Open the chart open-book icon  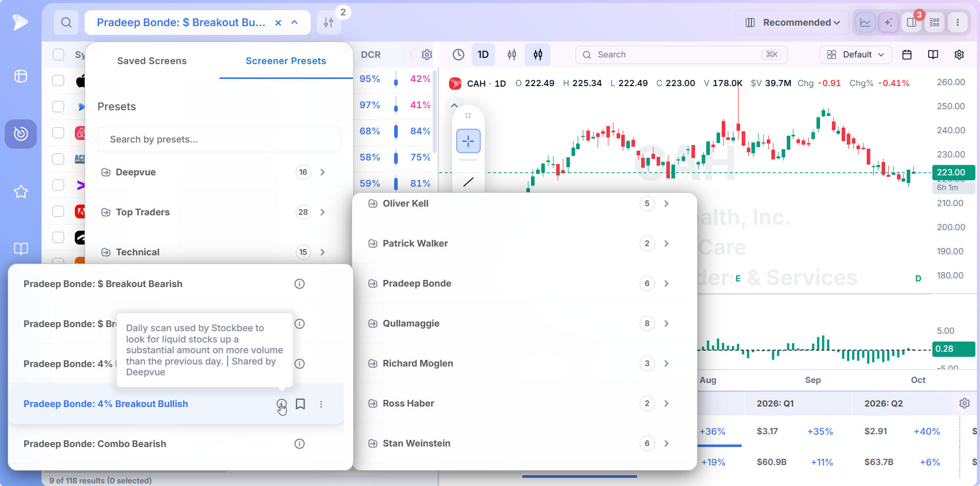point(933,55)
